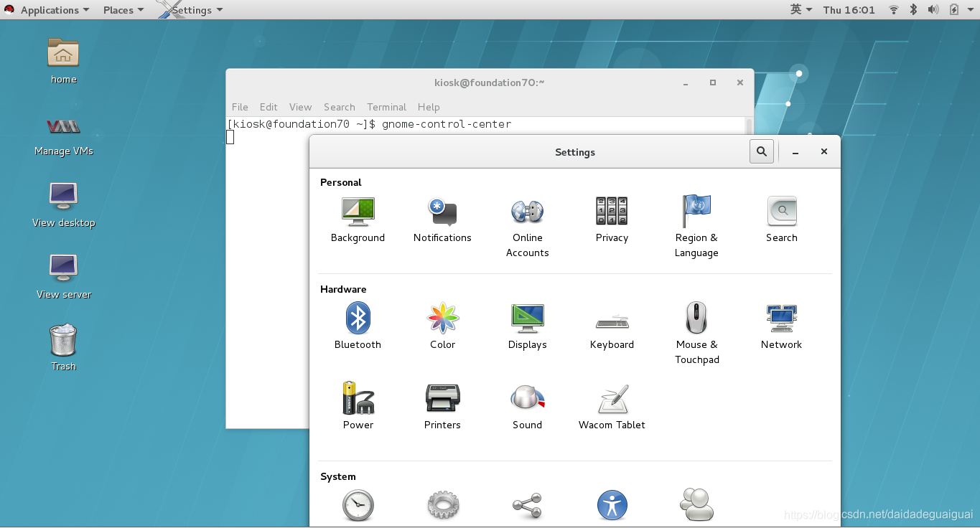The width and height of the screenshot is (980, 528).
Task: Open the Wacom Tablet panel
Action: (612, 407)
